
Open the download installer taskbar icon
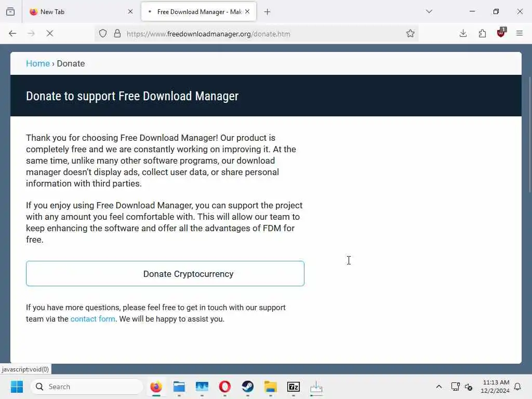coord(316,387)
